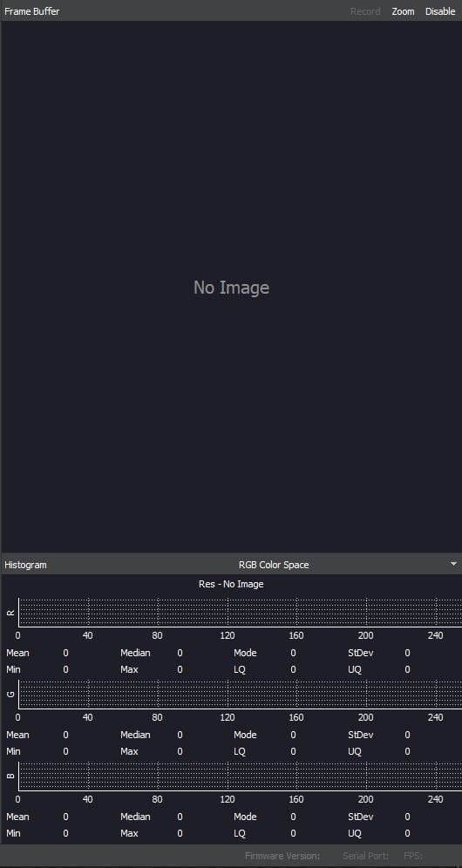This screenshot has width=462, height=868.
Task: Click the Serial Port status label
Action: (365, 856)
